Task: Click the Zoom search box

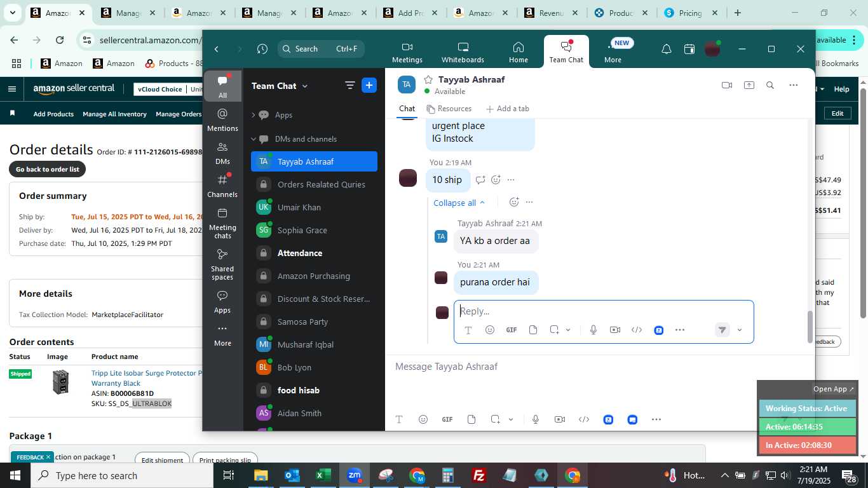Action: 320,49
